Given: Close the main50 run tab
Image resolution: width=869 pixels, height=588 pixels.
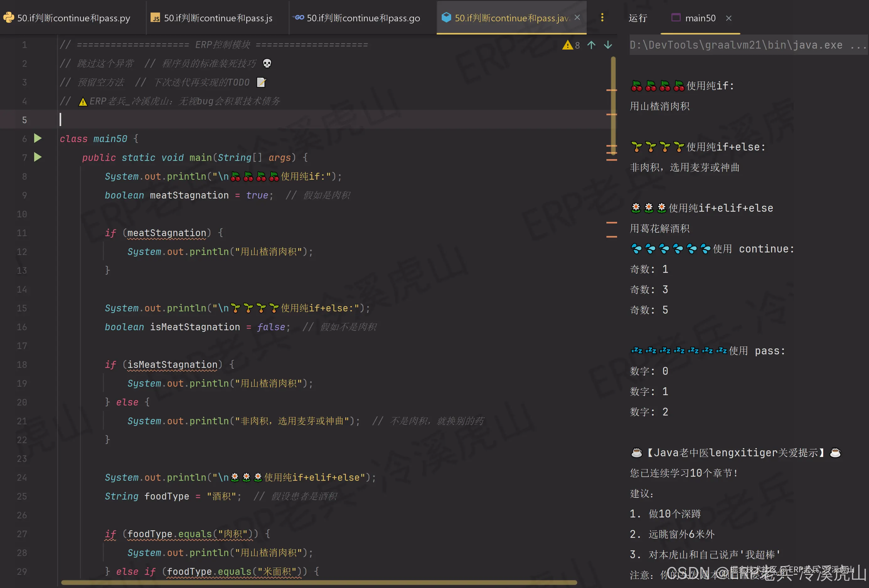Looking at the screenshot, I should [728, 18].
